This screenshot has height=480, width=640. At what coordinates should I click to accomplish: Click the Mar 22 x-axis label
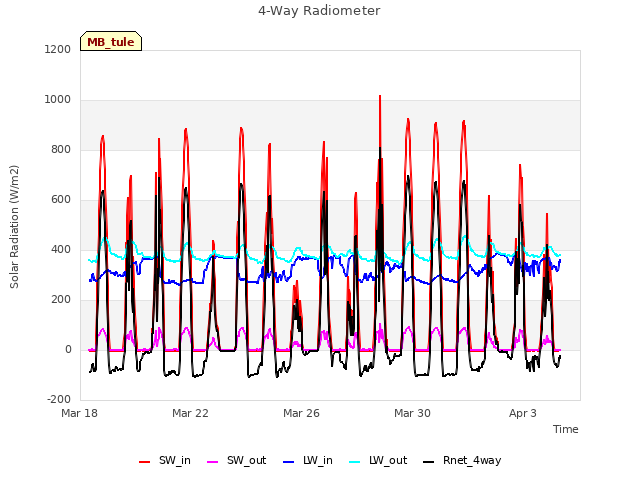click(x=190, y=413)
